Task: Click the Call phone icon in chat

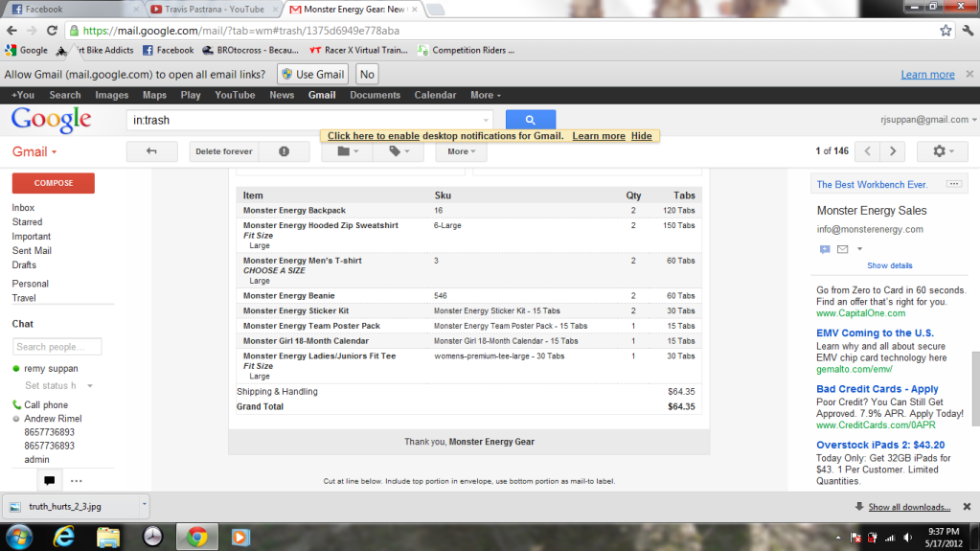Action: [x=17, y=405]
